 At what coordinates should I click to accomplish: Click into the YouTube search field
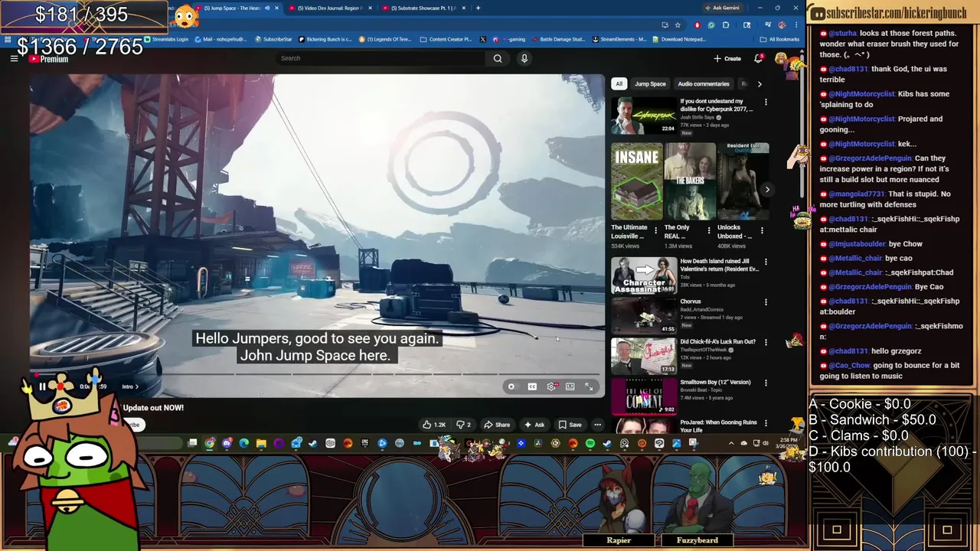coord(381,58)
